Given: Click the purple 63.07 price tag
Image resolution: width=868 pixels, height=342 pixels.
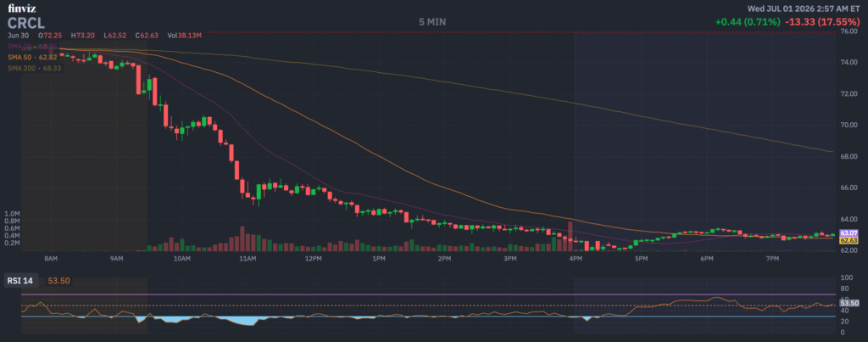Looking at the screenshot, I should (x=849, y=233).
